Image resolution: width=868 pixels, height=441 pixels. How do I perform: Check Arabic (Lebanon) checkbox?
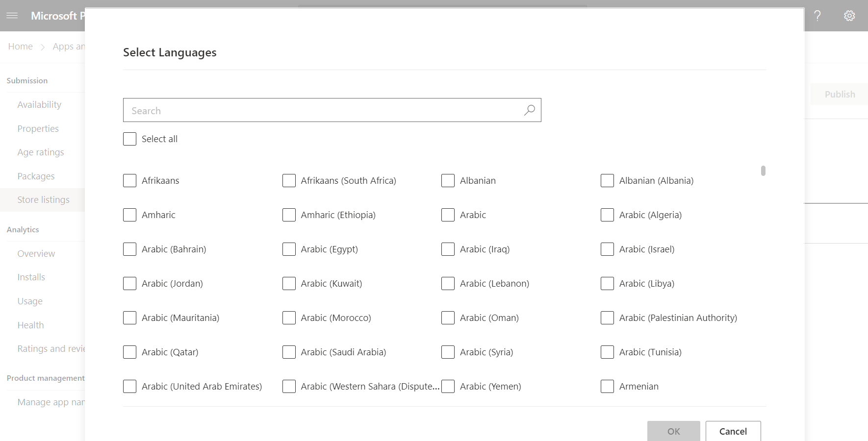tap(448, 284)
